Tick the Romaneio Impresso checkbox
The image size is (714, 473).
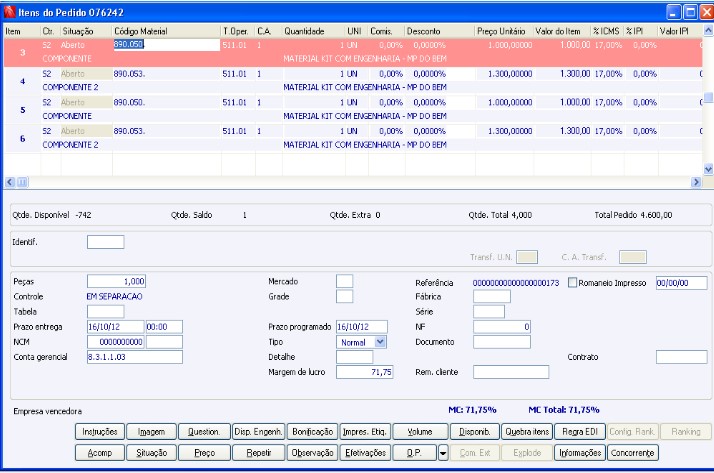(573, 283)
